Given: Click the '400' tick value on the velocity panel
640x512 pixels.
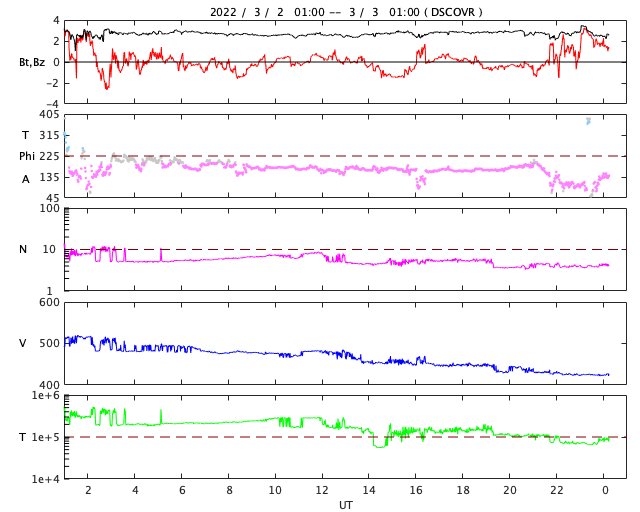Looking at the screenshot, I should 49,384.
